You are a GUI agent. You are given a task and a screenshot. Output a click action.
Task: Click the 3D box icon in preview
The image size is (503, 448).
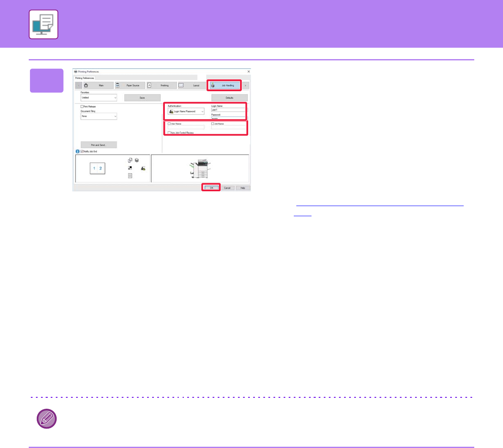137,160
